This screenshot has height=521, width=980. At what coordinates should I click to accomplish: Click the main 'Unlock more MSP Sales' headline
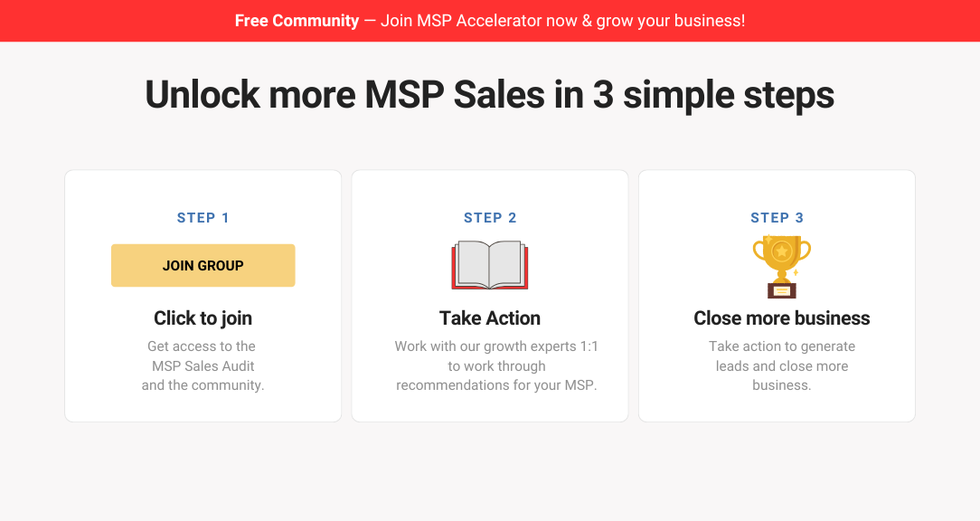click(x=489, y=95)
